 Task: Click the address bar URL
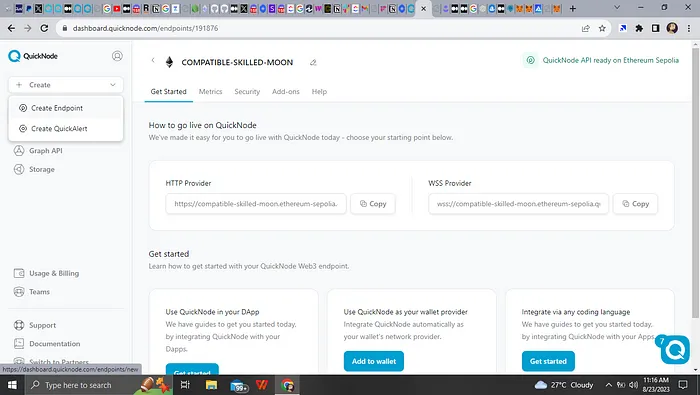tap(146, 28)
